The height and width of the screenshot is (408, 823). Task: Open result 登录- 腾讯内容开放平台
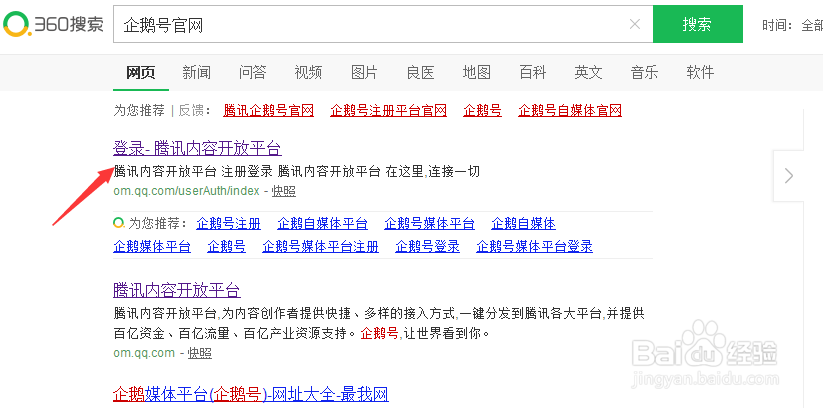click(x=197, y=148)
